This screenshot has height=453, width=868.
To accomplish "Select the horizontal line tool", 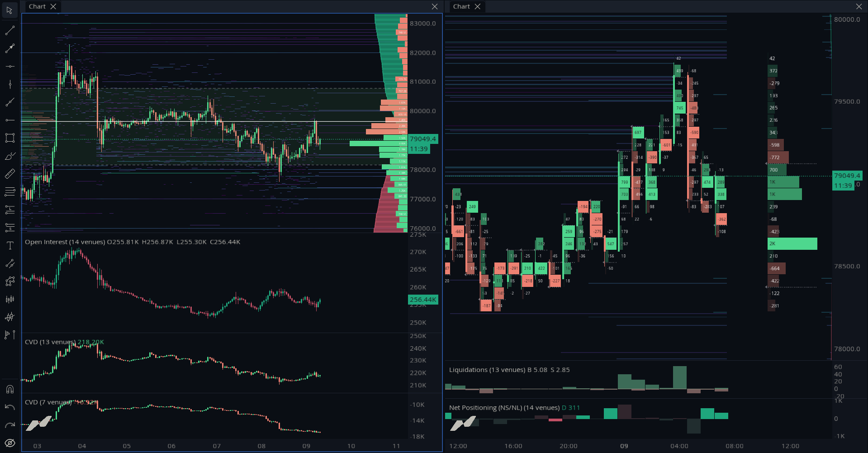I will pyautogui.click(x=9, y=67).
